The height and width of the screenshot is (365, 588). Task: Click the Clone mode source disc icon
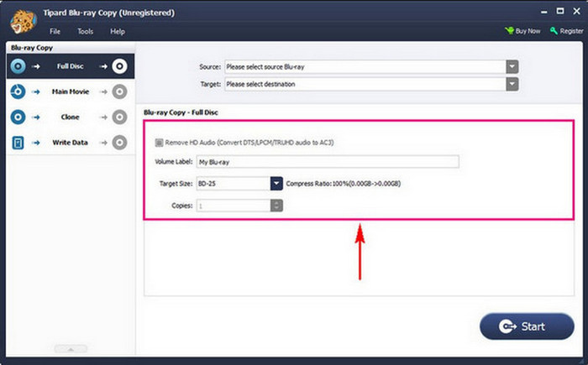point(18,117)
